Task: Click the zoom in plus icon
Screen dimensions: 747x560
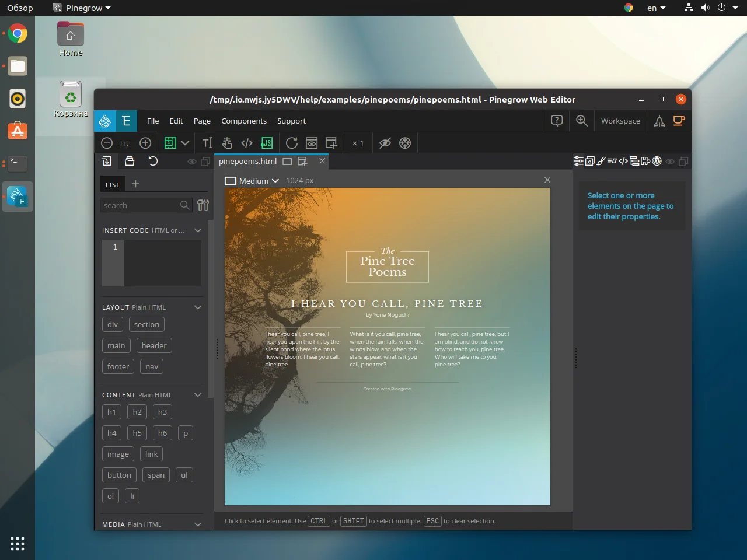Action: point(145,143)
